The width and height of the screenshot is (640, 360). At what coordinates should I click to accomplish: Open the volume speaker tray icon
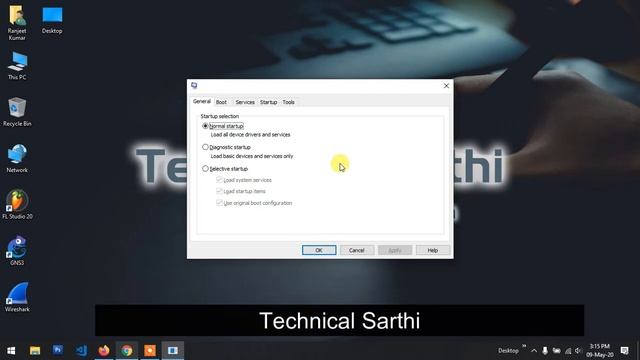coord(578,351)
